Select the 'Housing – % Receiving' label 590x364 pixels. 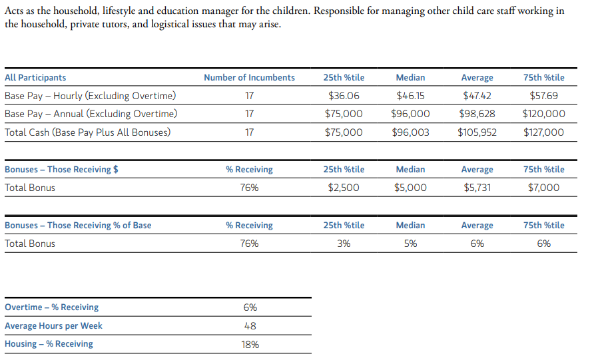[49, 343]
